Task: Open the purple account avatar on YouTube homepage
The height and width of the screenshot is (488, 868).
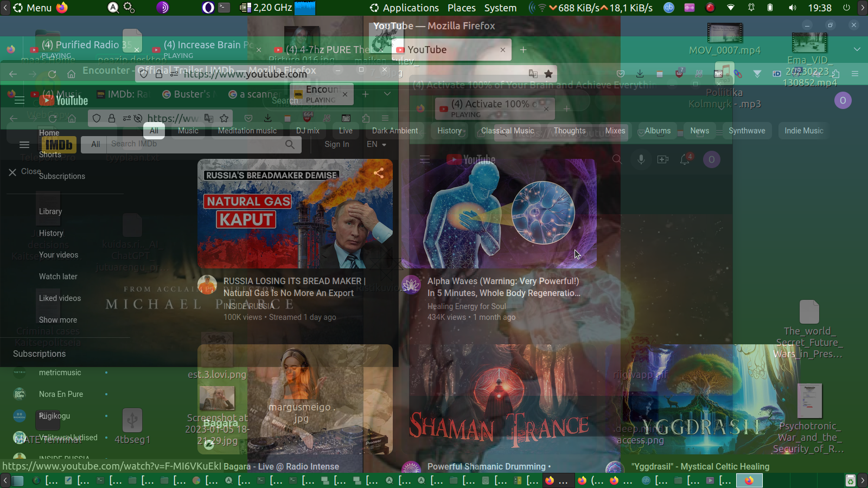Action: point(843,100)
